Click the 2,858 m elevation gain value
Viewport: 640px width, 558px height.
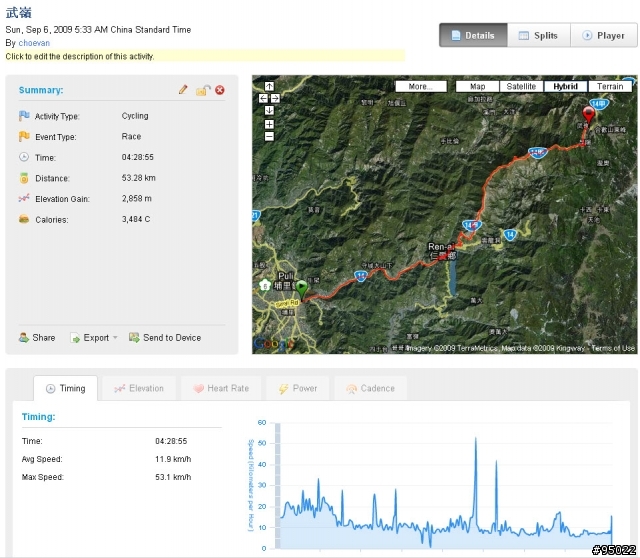click(x=136, y=198)
